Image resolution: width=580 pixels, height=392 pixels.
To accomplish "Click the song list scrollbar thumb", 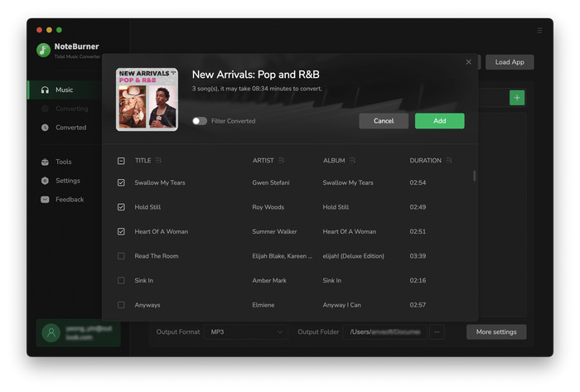I will pyautogui.click(x=474, y=176).
